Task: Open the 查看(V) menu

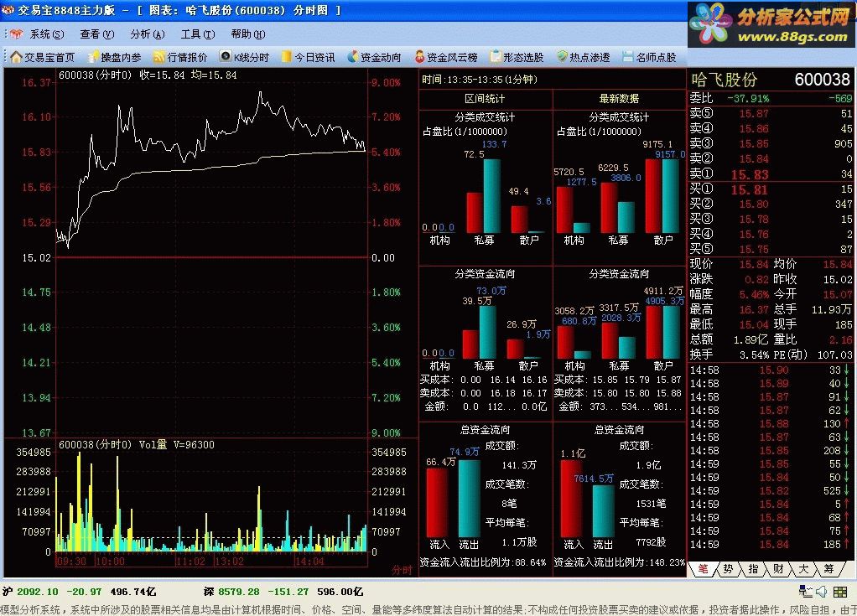Action: 96,34
